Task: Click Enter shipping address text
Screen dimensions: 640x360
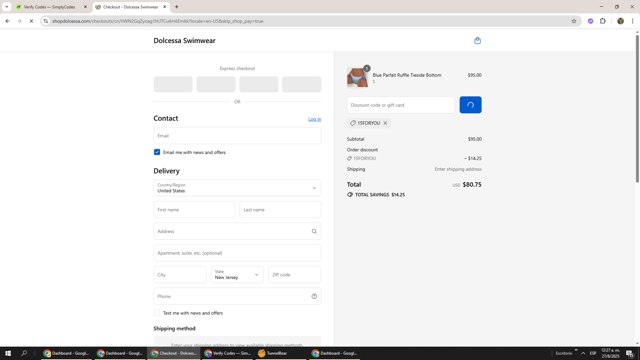Action: [458, 169]
